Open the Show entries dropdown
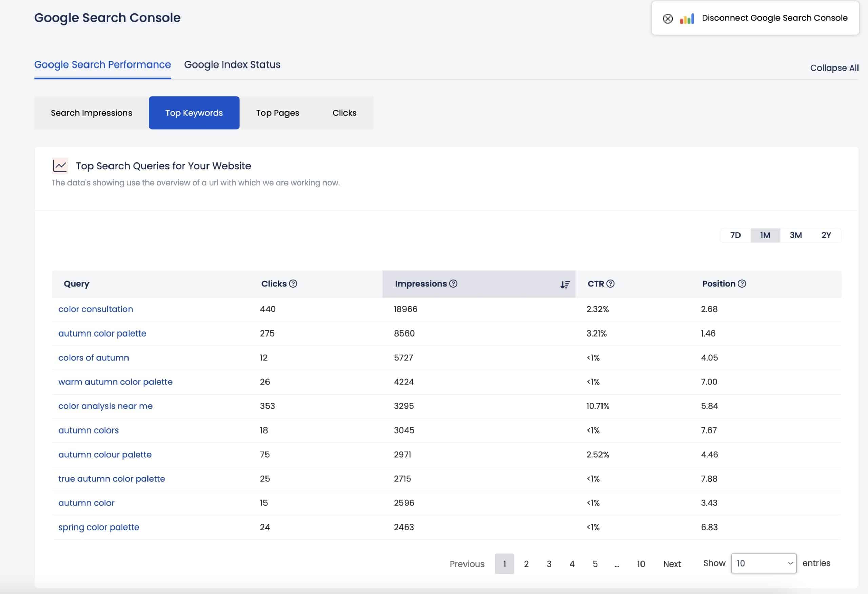Viewport: 868px width, 594px height. pyautogui.click(x=764, y=563)
